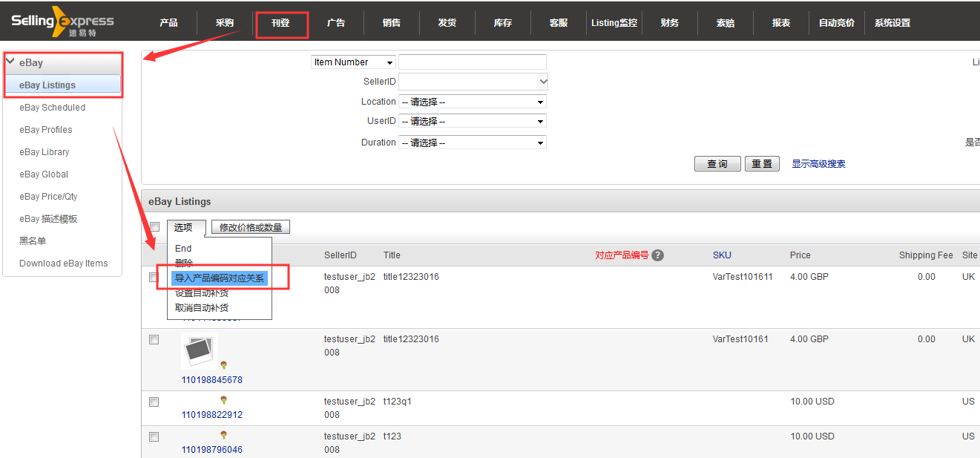Viewport: 980px width, 458px height.
Task: Check the box for item 110198796046
Action: [154, 436]
